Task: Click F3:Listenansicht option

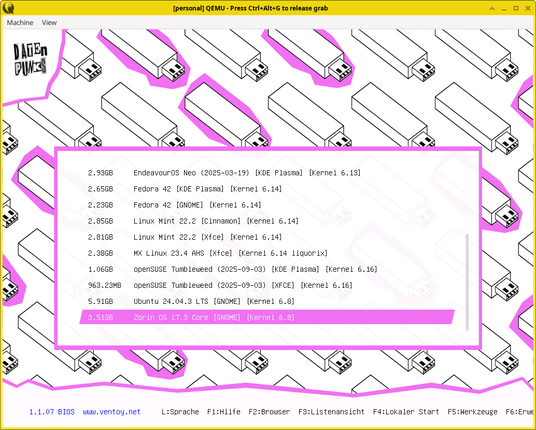Action: [331, 412]
